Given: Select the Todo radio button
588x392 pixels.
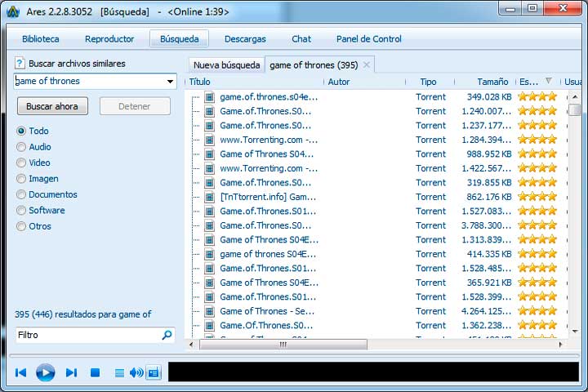Looking at the screenshot, I should coord(21,131).
